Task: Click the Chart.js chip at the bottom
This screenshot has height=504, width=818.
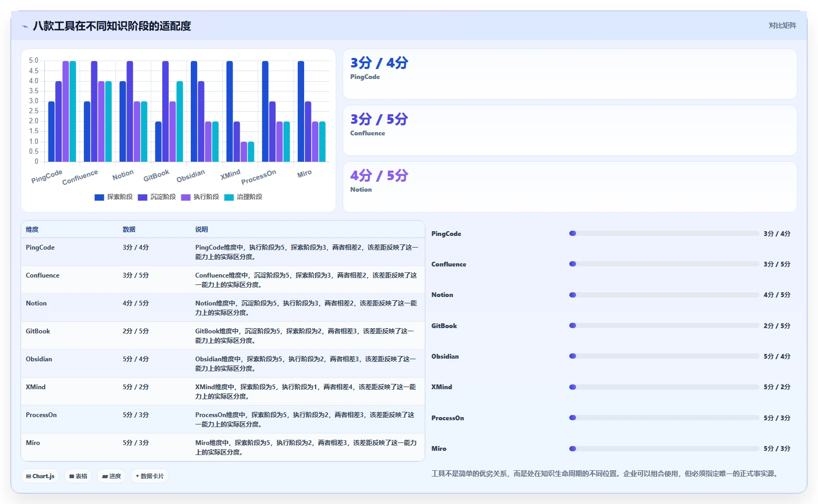Action: coord(40,476)
